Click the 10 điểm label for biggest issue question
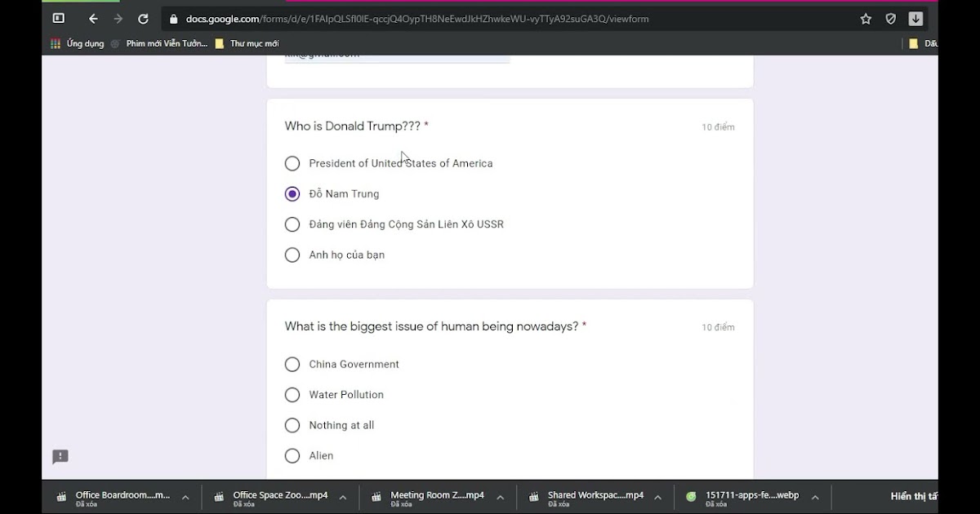Image resolution: width=980 pixels, height=514 pixels. (x=719, y=327)
